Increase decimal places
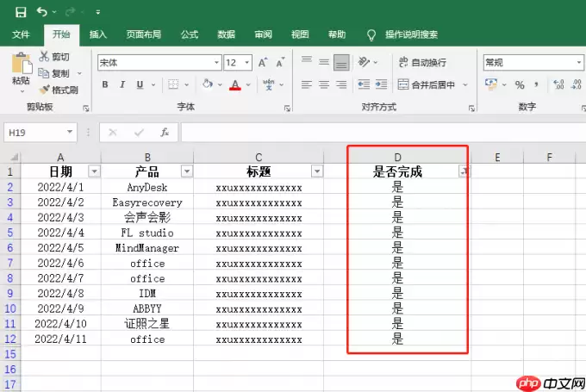The width and height of the screenshot is (586, 392). tap(558, 84)
